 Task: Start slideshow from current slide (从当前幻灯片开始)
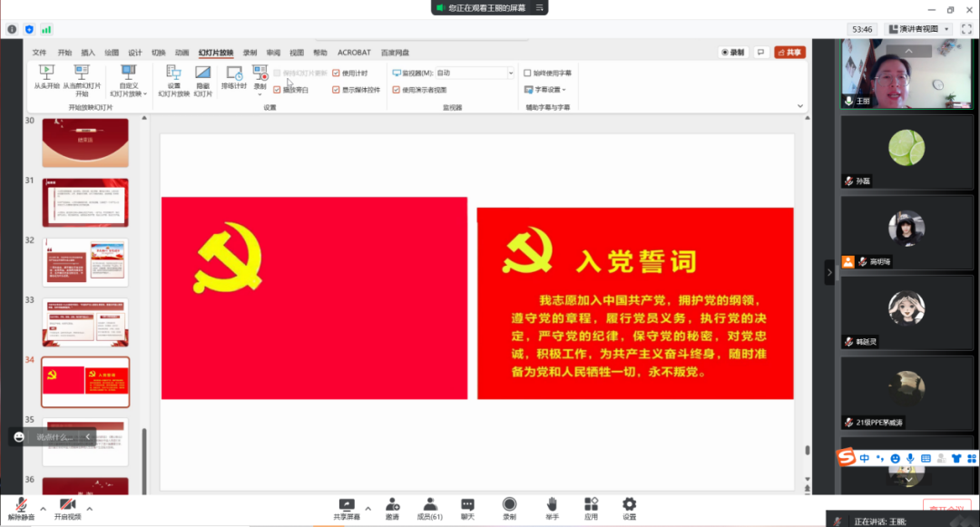pos(82,73)
